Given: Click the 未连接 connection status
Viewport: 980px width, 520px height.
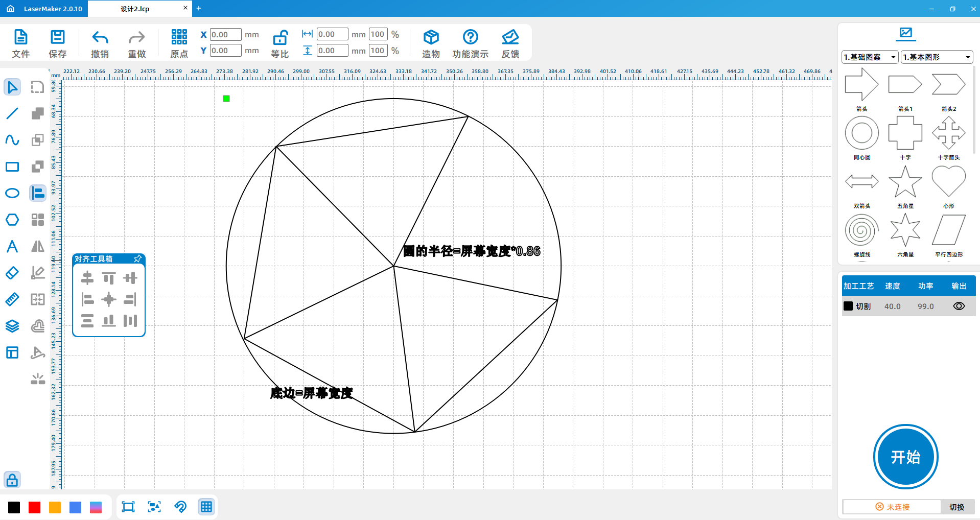Looking at the screenshot, I should pos(892,507).
